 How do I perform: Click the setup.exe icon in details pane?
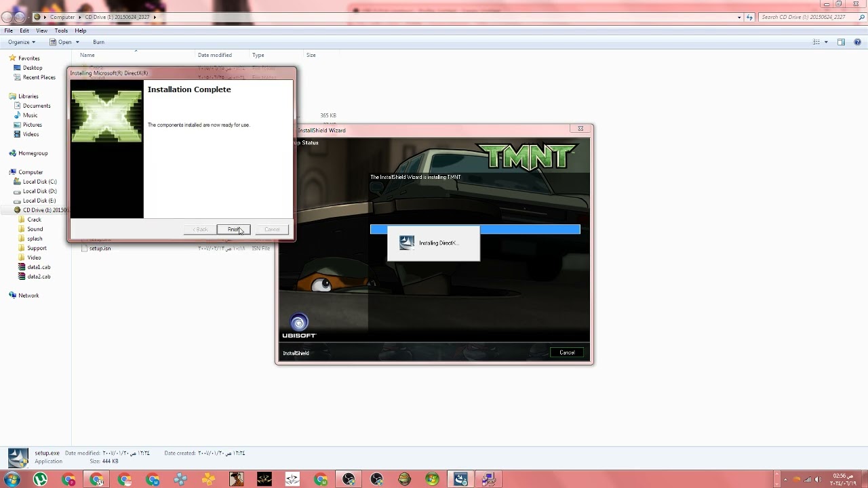coord(18,457)
